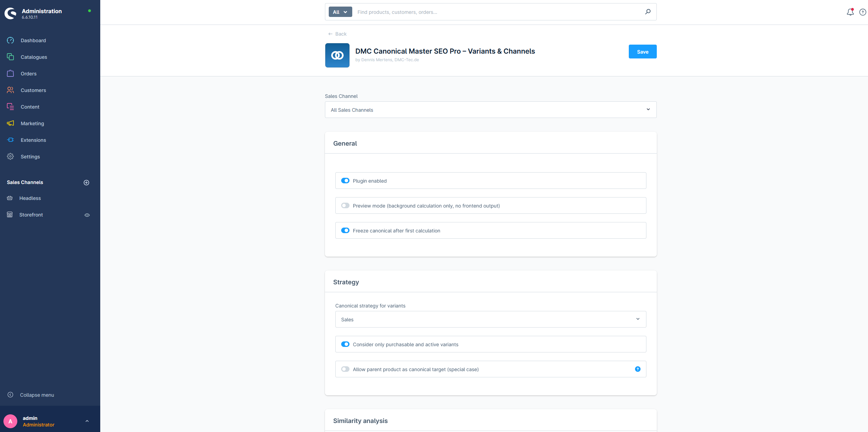Click the Marketing megaphone icon
The width and height of the screenshot is (868, 432).
pos(10,123)
